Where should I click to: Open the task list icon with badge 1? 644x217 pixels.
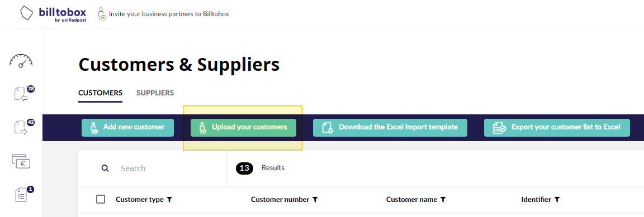pos(23,195)
